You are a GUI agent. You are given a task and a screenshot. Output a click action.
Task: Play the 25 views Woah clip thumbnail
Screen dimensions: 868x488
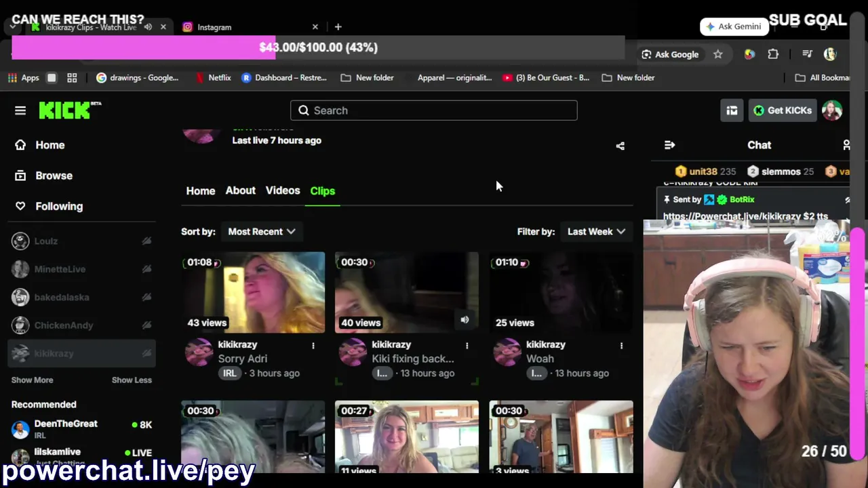(x=561, y=293)
